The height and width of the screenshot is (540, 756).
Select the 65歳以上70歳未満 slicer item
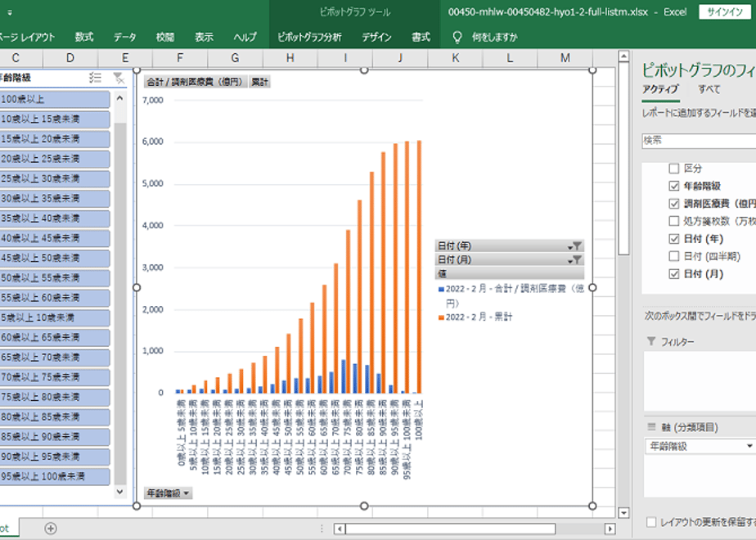pos(55,358)
